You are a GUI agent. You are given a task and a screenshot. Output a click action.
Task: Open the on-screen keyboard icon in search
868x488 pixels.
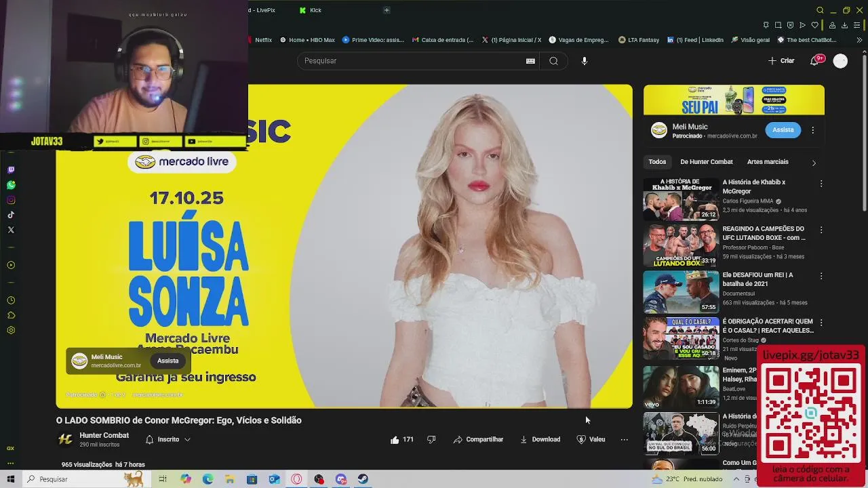coord(530,61)
